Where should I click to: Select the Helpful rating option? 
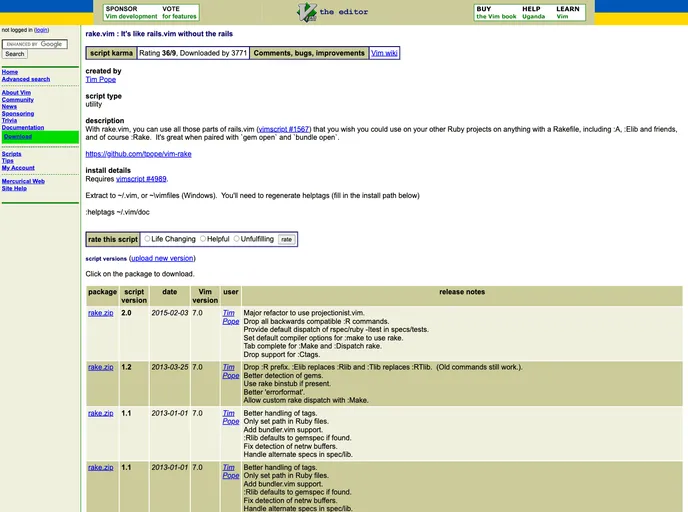coord(203,239)
